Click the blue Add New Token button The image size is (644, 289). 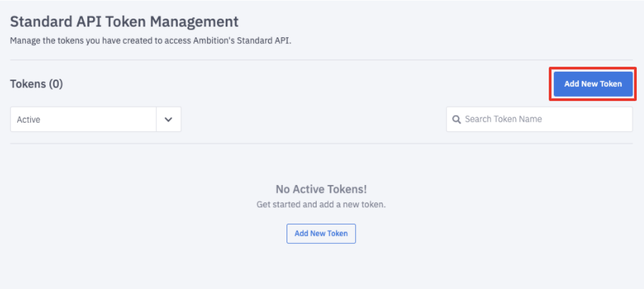click(592, 84)
